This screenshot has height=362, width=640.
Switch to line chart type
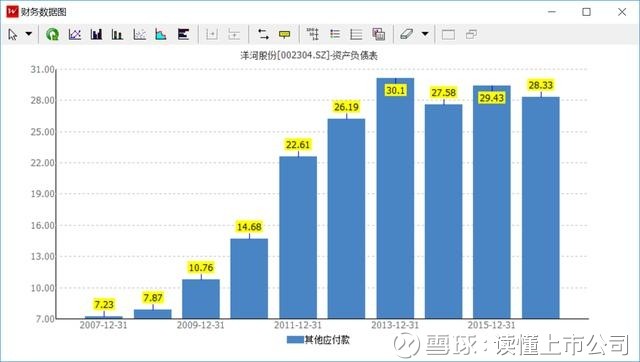click(75, 34)
